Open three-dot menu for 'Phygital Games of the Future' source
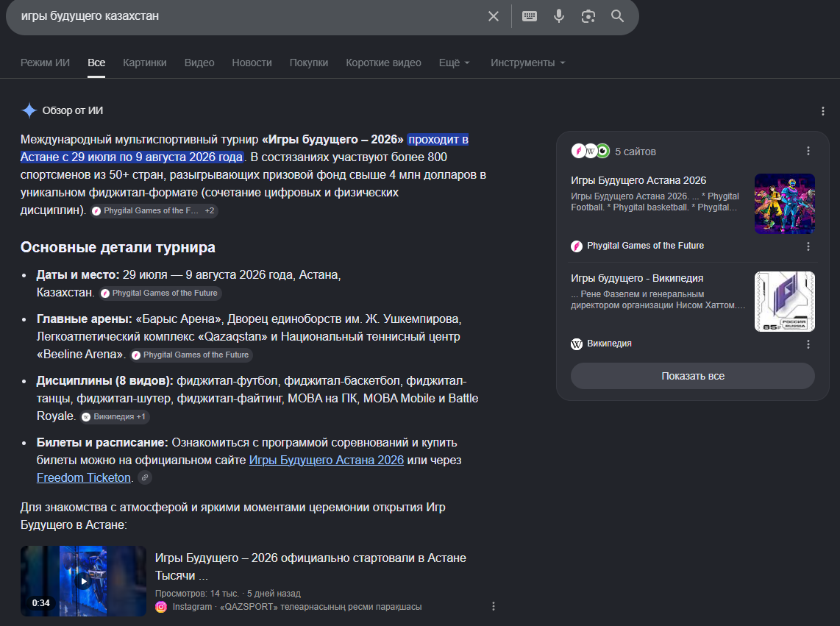Viewport: 840px width, 626px height. pos(808,246)
